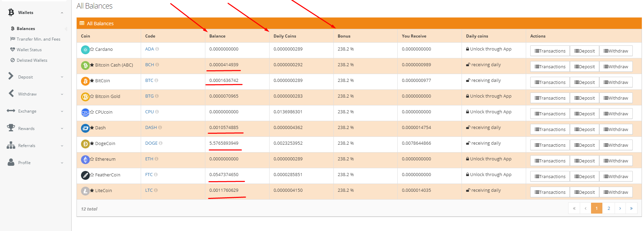644x231 pixels.
Task: Expand the Referrals menu chevron
Action: 62,146
